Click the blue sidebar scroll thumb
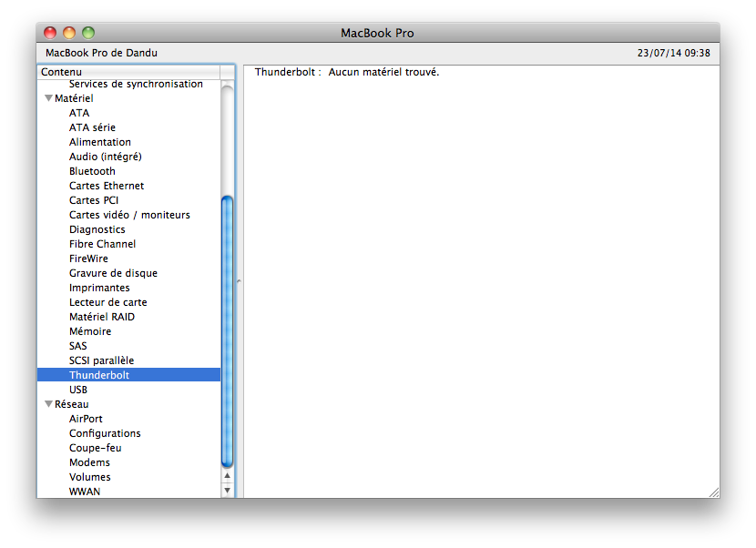756x548 pixels. click(x=227, y=332)
